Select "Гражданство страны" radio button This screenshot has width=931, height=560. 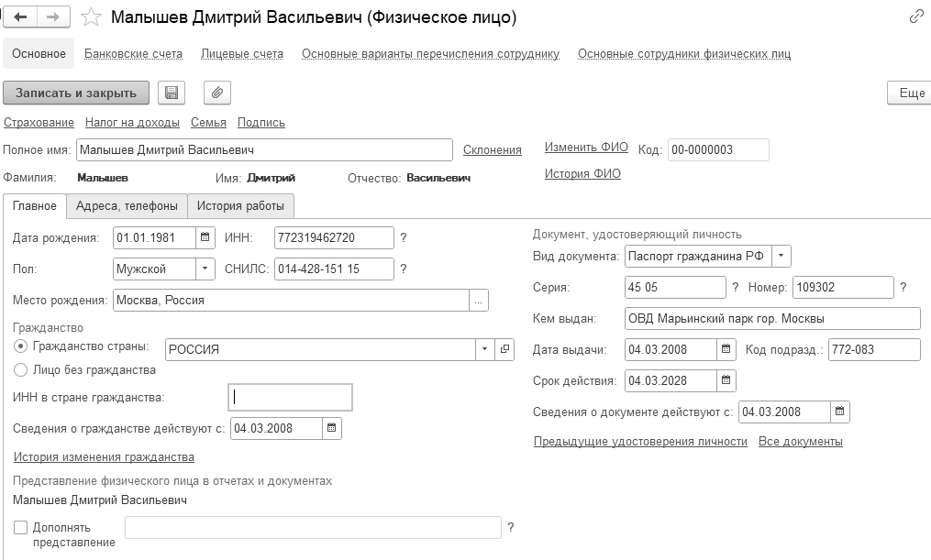21,346
